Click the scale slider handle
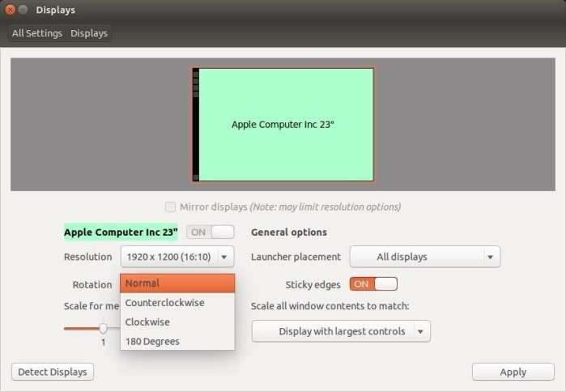Screen dimensions: 566x392 coord(103,329)
